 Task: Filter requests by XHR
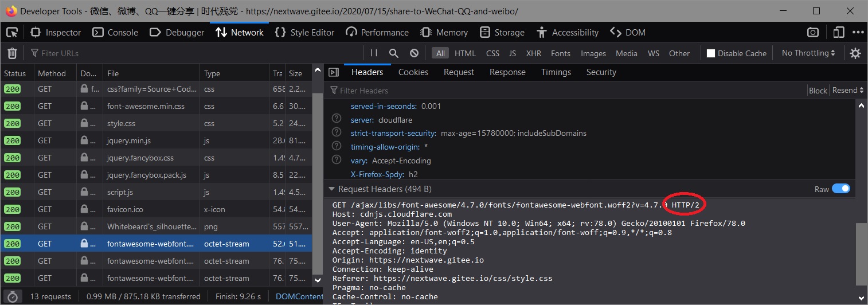click(x=534, y=53)
